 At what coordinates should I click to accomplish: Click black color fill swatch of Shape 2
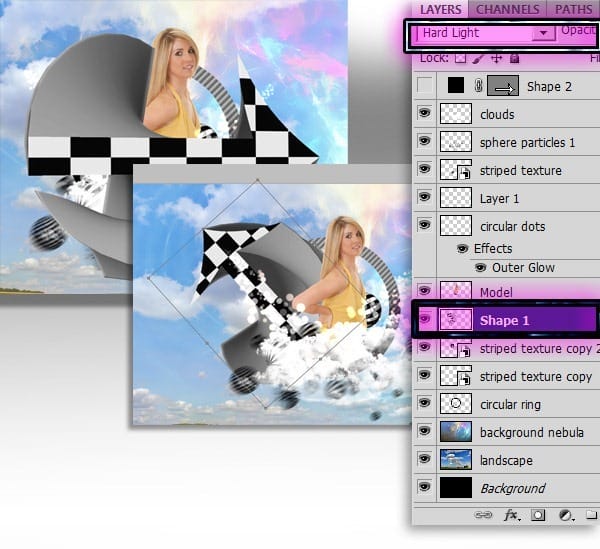click(456, 86)
